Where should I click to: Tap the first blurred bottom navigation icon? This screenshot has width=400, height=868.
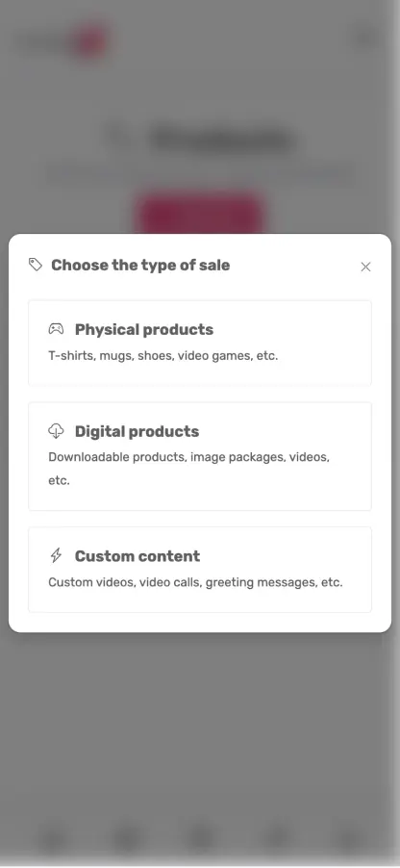point(53,839)
